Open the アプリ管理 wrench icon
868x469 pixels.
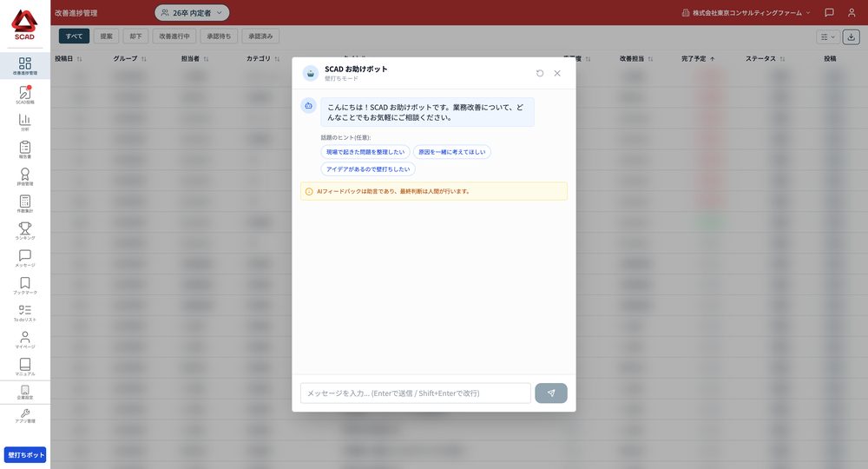point(25,415)
